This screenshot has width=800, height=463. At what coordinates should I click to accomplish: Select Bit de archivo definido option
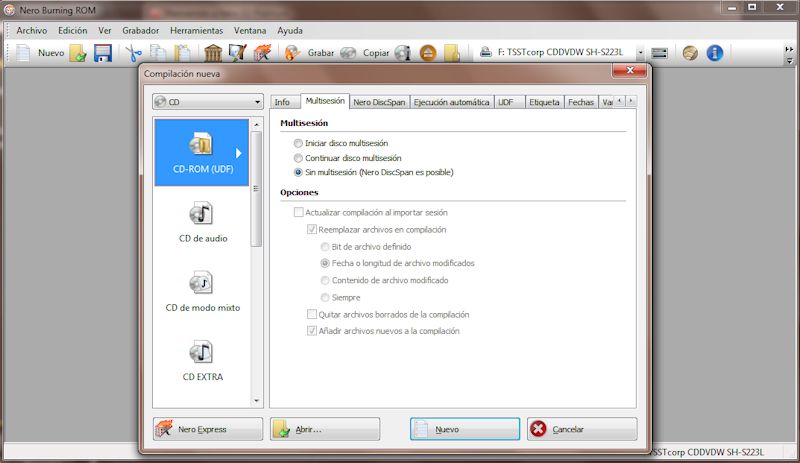coord(325,247)
